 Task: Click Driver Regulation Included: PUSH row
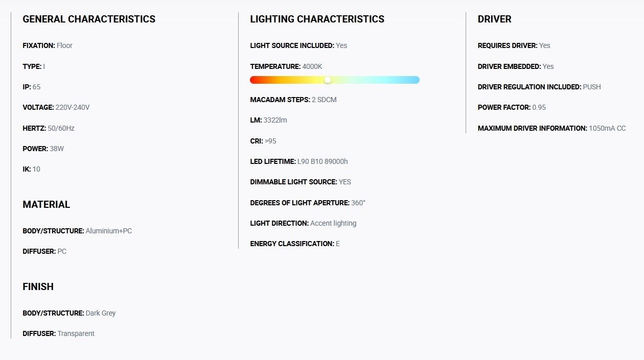point(539,87)
